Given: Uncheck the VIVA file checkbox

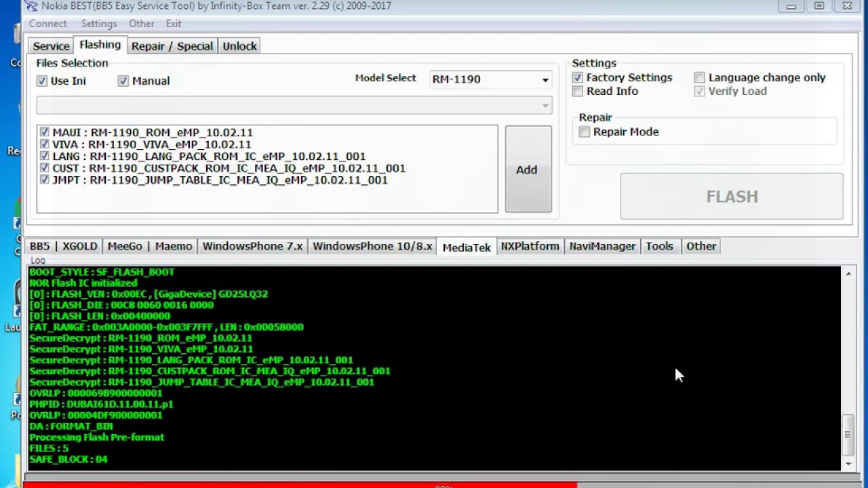Looking at the screenshot, I should coord(44,144).
